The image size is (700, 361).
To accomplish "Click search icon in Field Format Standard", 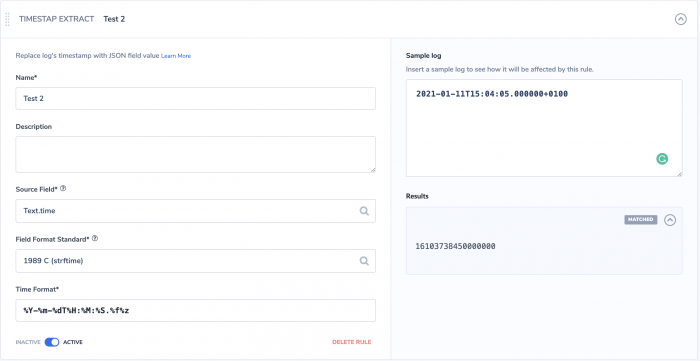I will (364, 261).
